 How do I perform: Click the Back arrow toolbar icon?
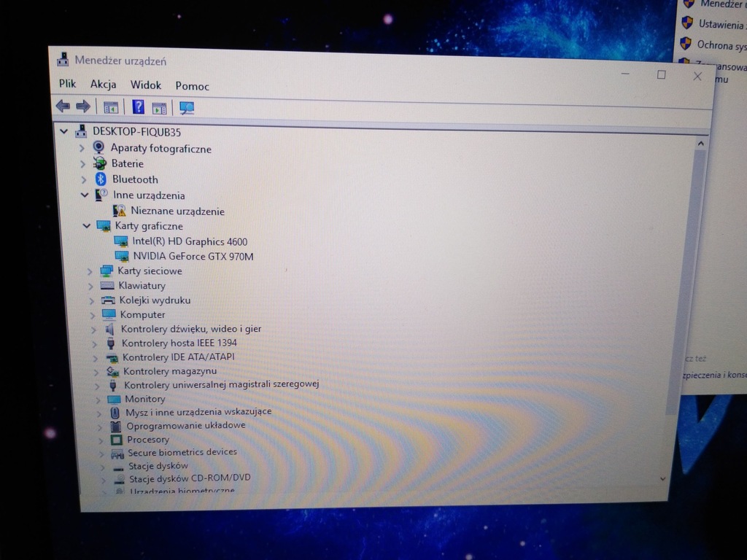[63, 106]
